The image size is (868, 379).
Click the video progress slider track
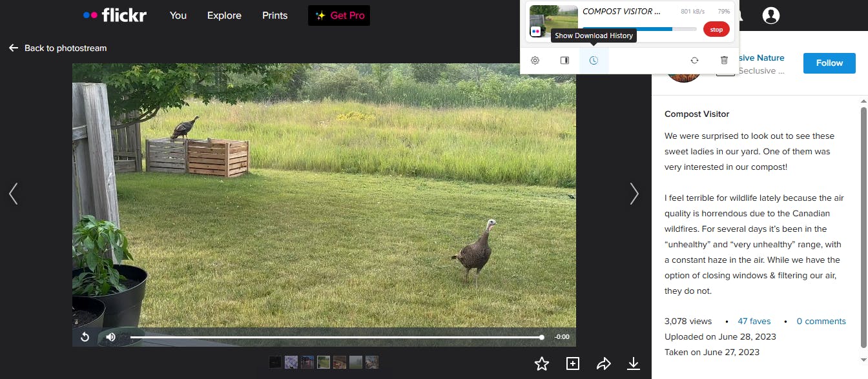click(336, 337)
